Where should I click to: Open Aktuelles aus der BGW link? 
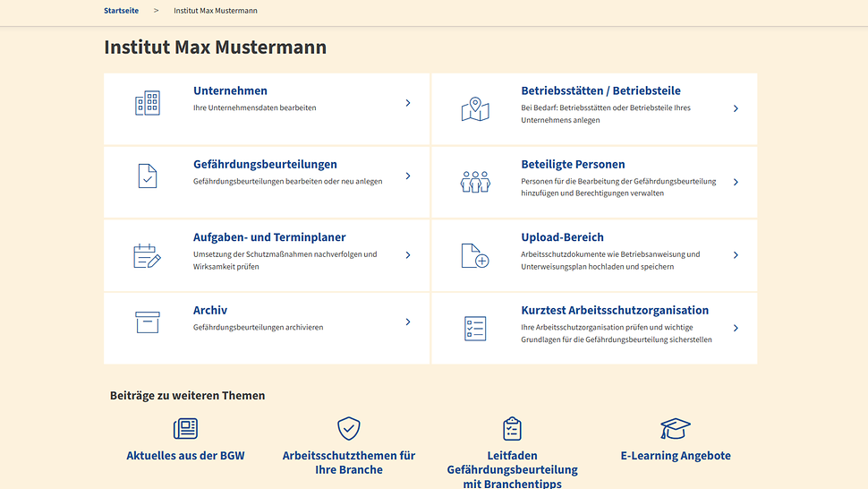[185, 456]
